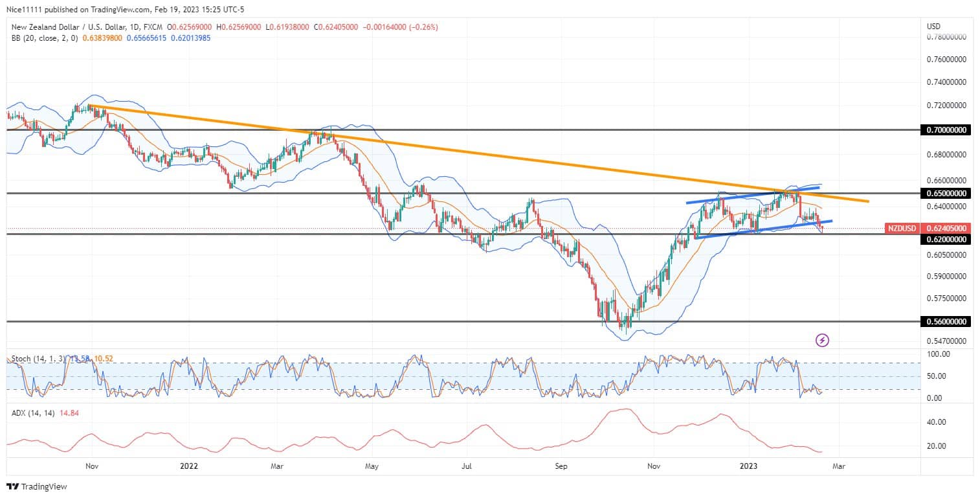
Task: Click the Stoch 50.00 scale label
Action: (938, 376)
